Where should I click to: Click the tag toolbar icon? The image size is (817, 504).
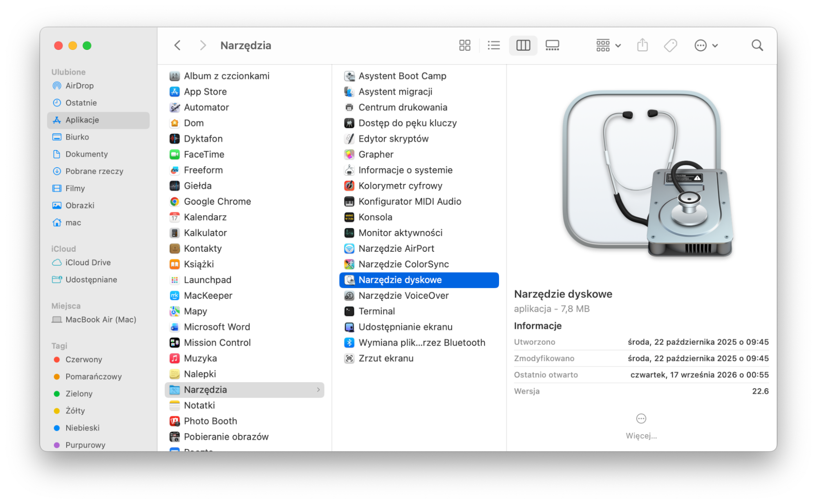(670, 45)
